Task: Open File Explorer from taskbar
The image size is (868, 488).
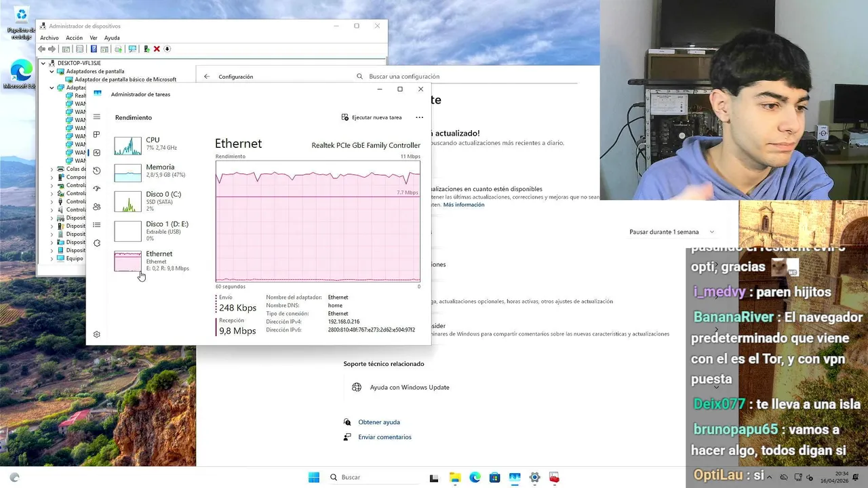Action: tap(454, 477)
